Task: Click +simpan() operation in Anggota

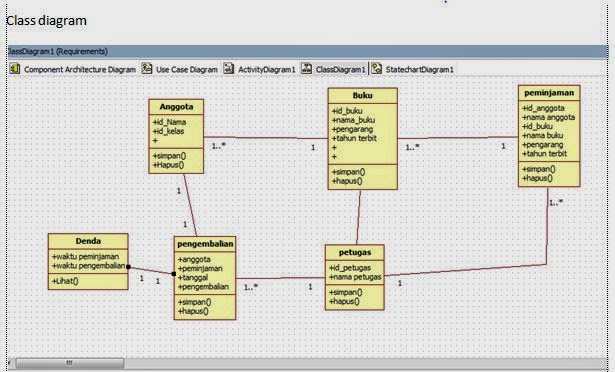Action: [169, 156]
